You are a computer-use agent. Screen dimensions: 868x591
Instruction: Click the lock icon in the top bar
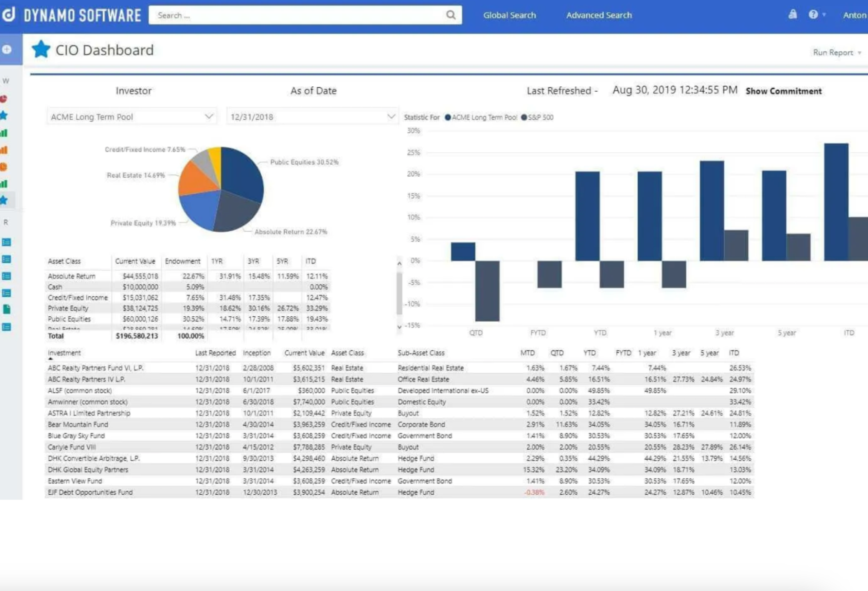(x=793, y=14)
